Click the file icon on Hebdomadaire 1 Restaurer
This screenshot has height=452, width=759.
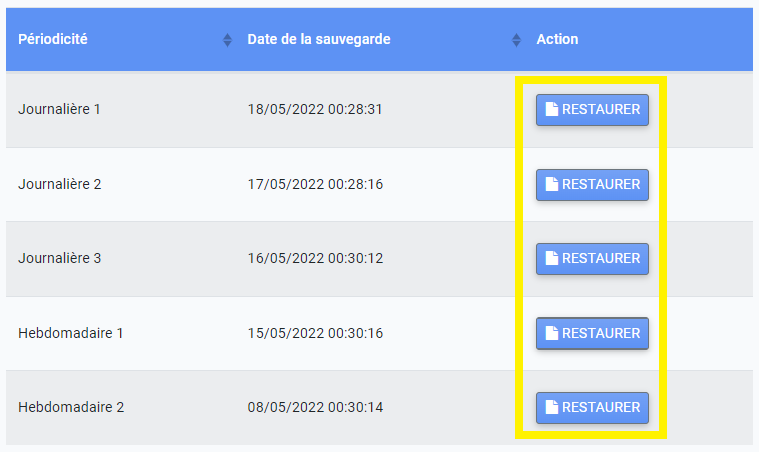point(552,333)
